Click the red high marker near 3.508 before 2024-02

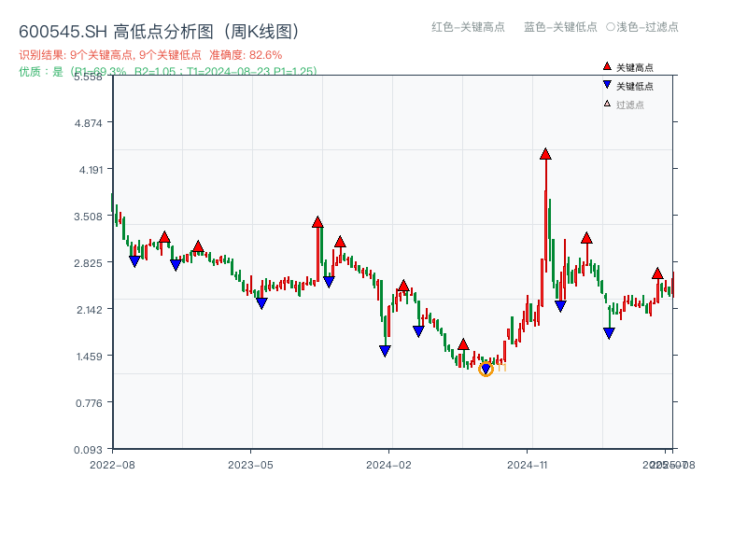[317, 222]
